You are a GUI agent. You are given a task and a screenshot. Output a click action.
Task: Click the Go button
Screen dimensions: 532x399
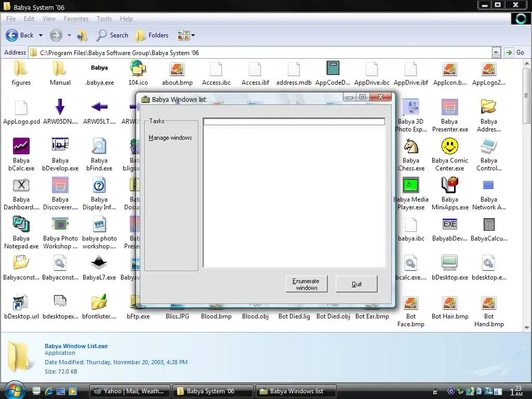(515, 52)
